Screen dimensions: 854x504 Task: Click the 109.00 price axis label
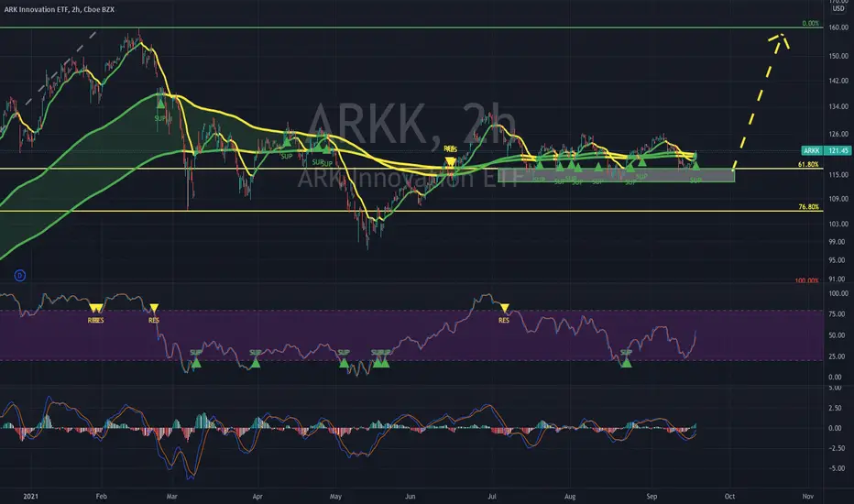click(x=838, y=199)
